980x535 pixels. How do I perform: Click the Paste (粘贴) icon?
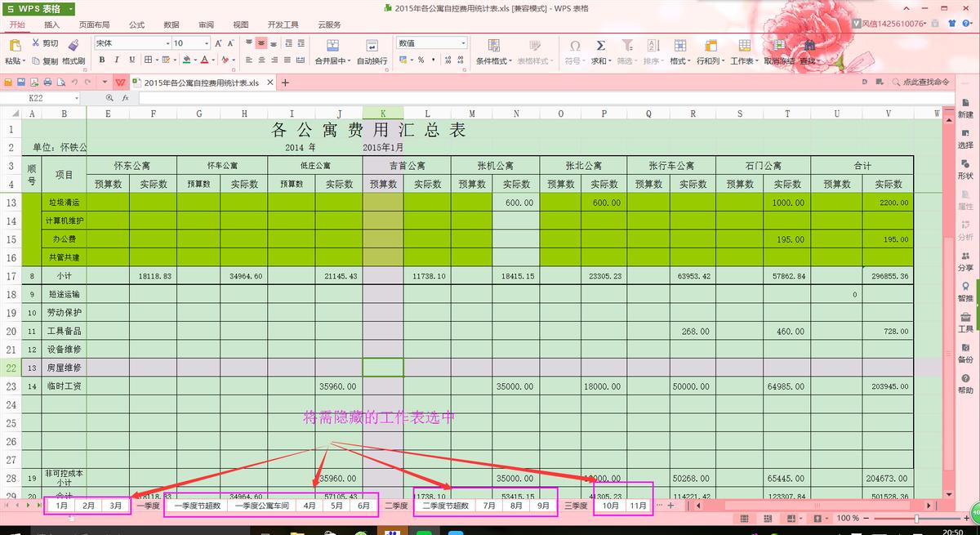pyautogui.click(x=14, y=46)
